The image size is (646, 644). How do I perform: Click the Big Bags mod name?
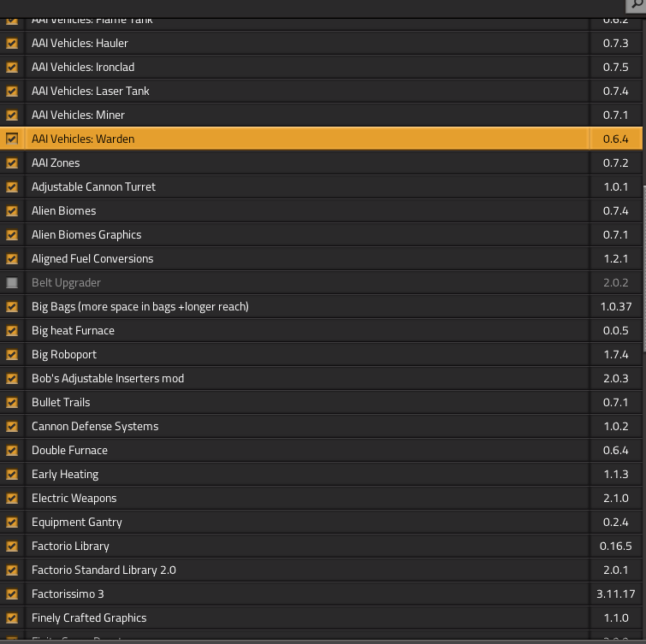click(x=139, y=306)
